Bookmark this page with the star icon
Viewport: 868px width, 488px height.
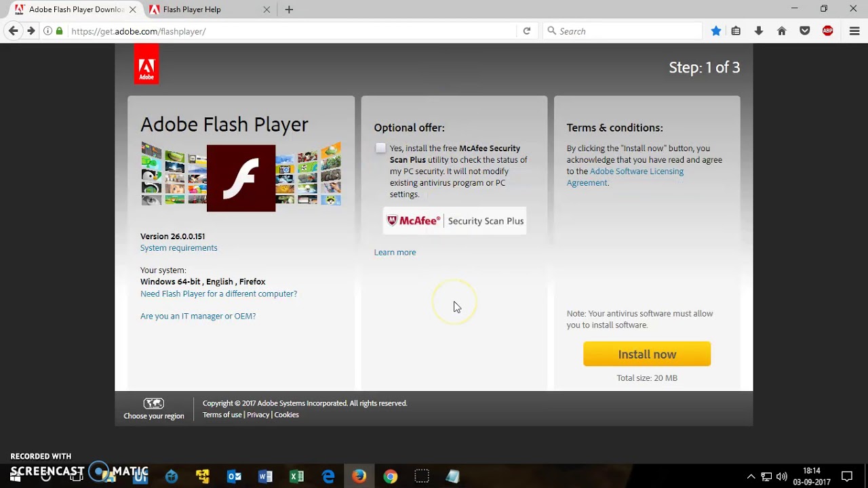716,31
